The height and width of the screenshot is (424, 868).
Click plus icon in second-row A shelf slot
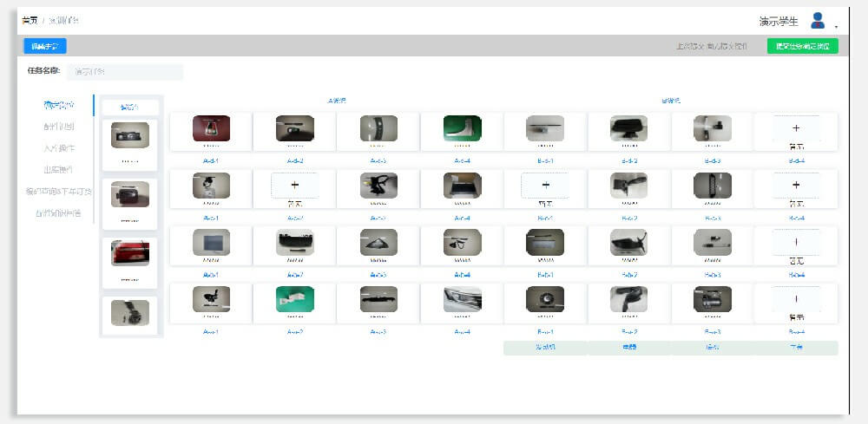click(x=294, y=186)
